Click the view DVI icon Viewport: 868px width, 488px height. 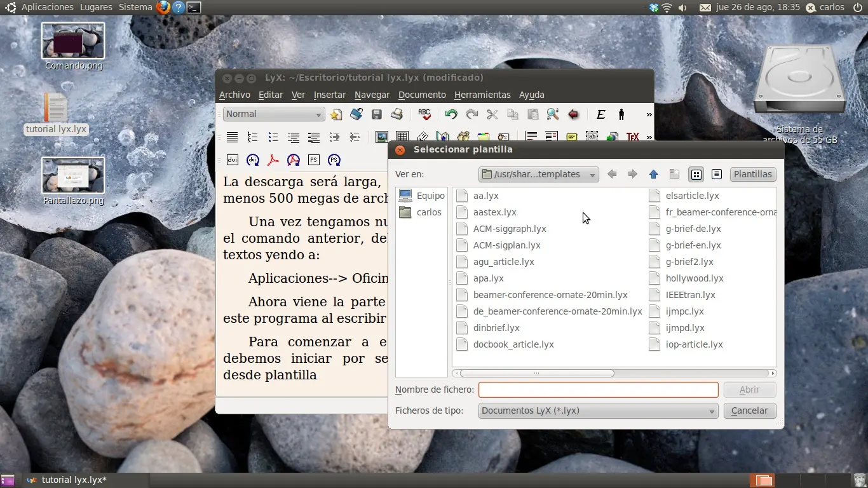click(233, 160)
